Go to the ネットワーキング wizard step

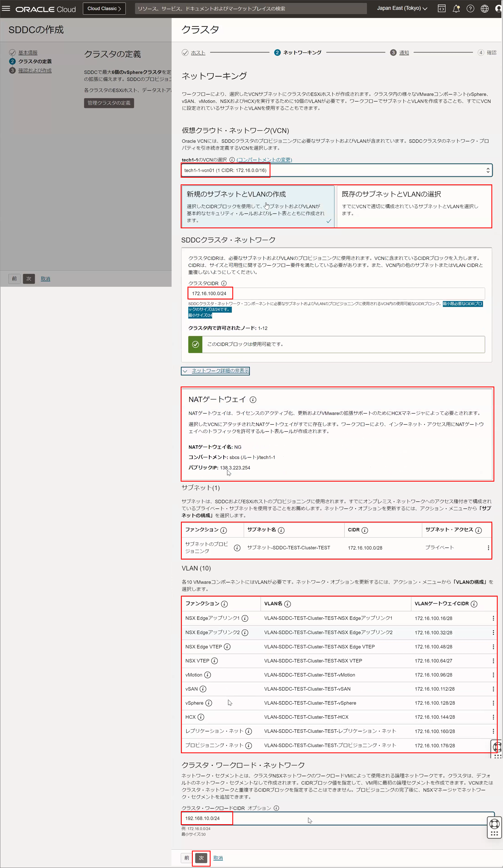302,53
